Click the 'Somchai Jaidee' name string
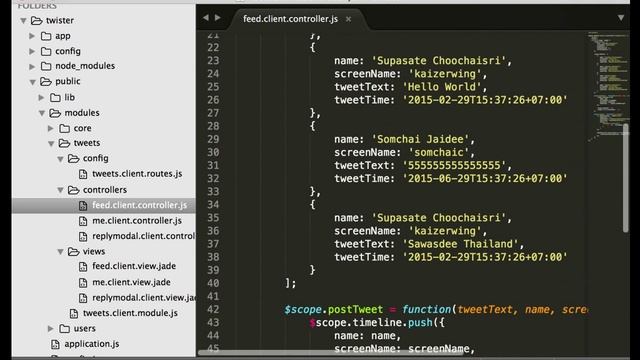Viewport: 640px width, 360px height. click(420, 139)
